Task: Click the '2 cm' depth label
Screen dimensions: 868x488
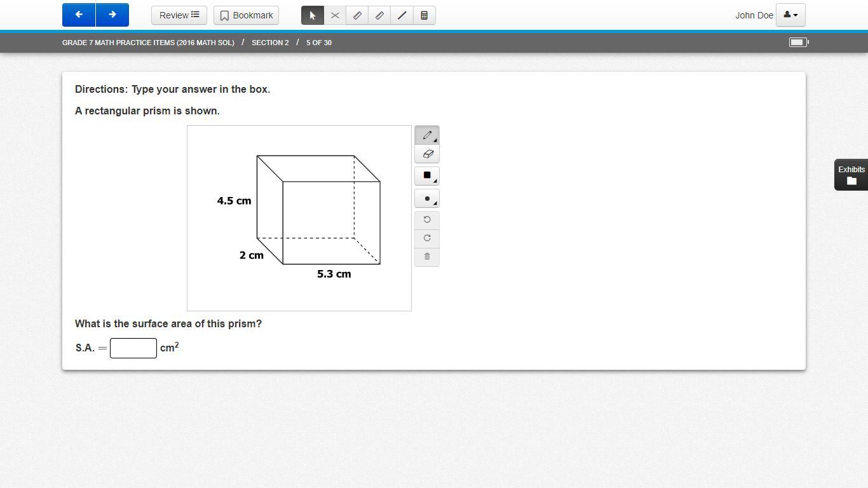Action: coord(252,255)
